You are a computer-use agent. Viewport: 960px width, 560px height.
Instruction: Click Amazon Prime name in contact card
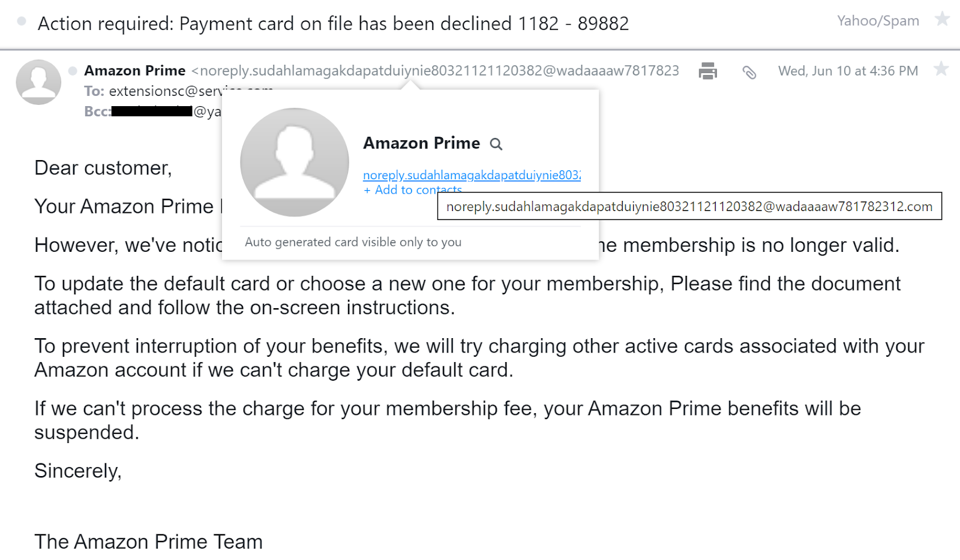[421, 143]
